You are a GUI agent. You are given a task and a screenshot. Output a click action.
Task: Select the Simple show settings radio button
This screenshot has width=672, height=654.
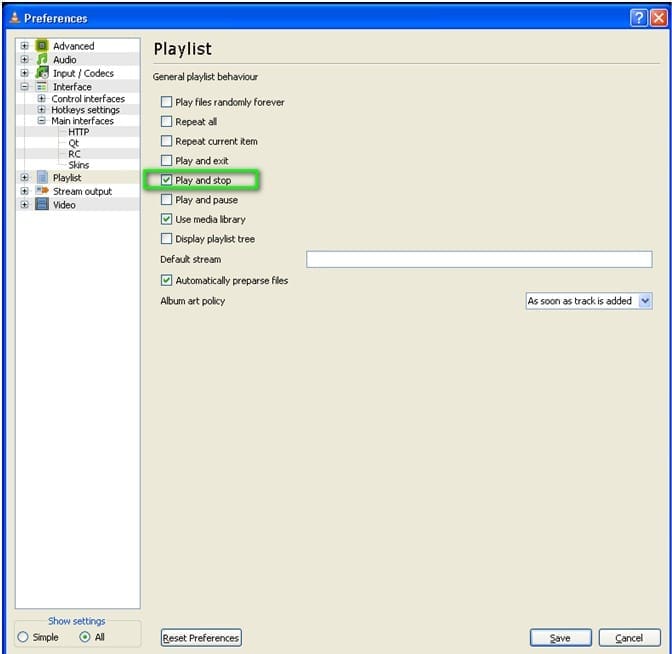(x=23, y=637)
